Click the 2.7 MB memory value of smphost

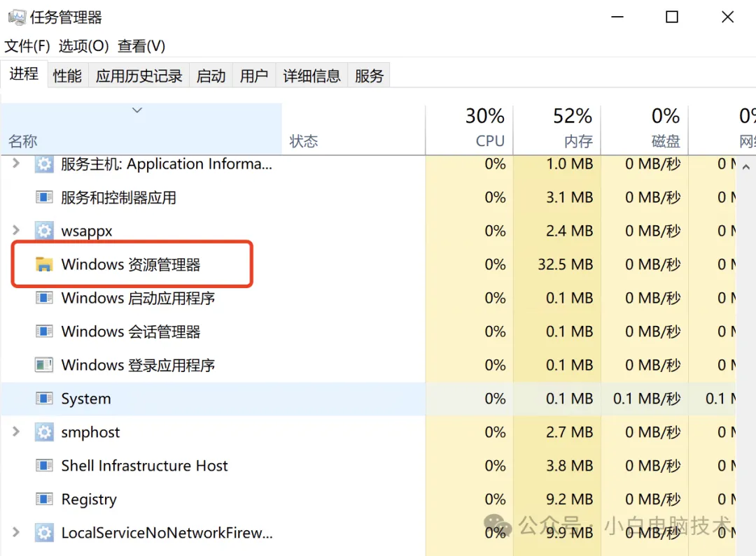[x=569, y=432]
